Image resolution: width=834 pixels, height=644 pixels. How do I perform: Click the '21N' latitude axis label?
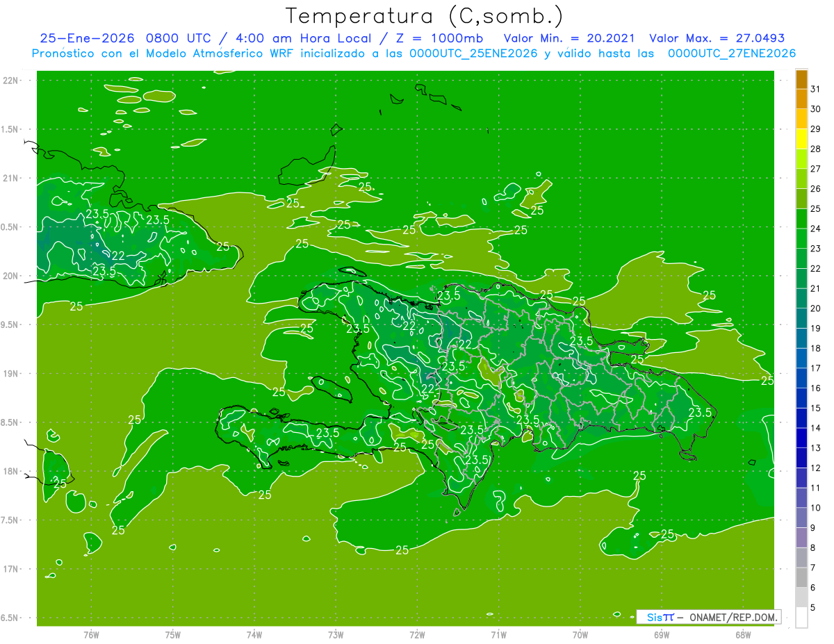(10, 179)
